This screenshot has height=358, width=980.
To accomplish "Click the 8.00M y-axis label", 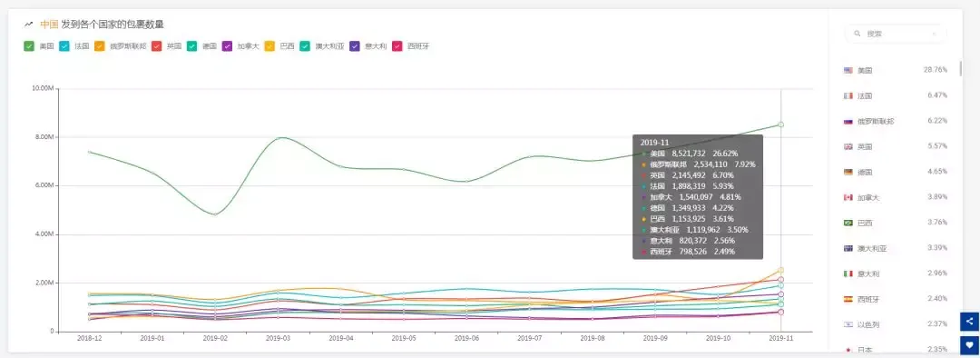I will point(44,137).
